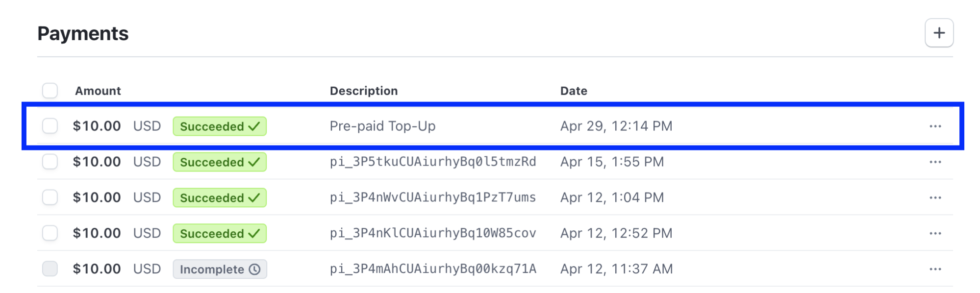Check the row for the Incomplete $10.00 payment
Screen dimensions: 980x293
[x=50, y=269]
